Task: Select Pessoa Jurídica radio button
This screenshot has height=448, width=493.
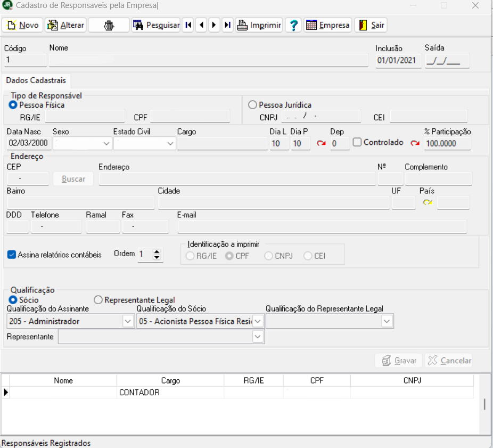Action: [x=252, y=105]
